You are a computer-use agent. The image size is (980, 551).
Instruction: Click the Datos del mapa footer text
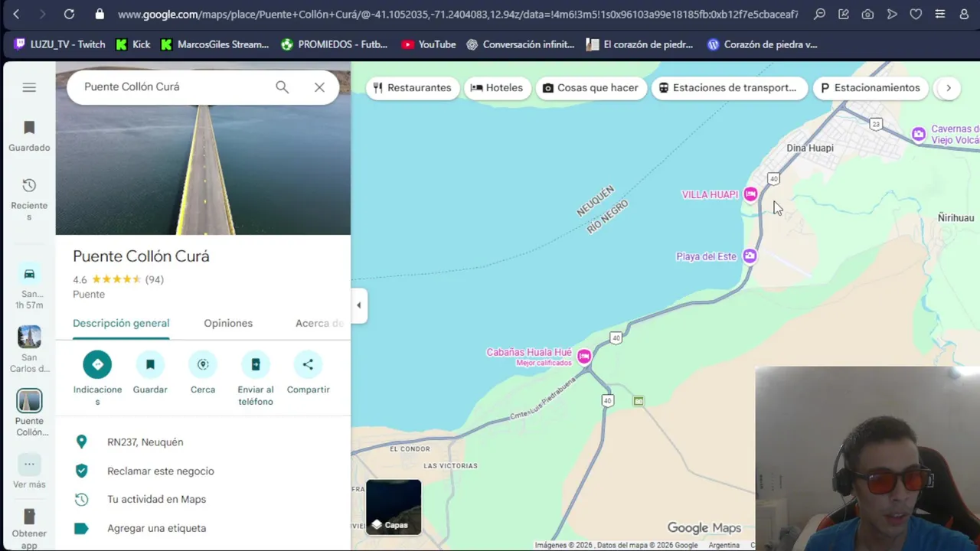(647, 546)
